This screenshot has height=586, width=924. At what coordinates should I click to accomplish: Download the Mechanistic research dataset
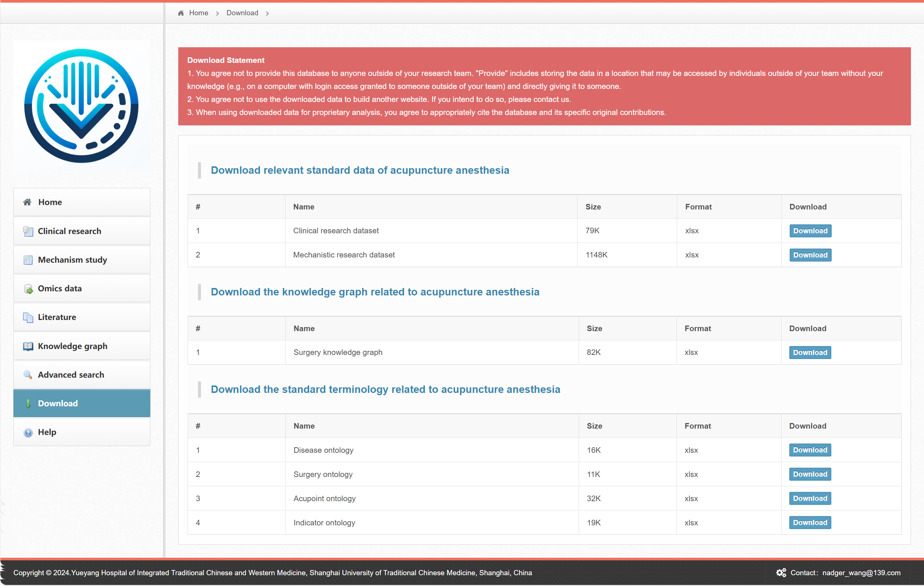[x=810, y=255]
